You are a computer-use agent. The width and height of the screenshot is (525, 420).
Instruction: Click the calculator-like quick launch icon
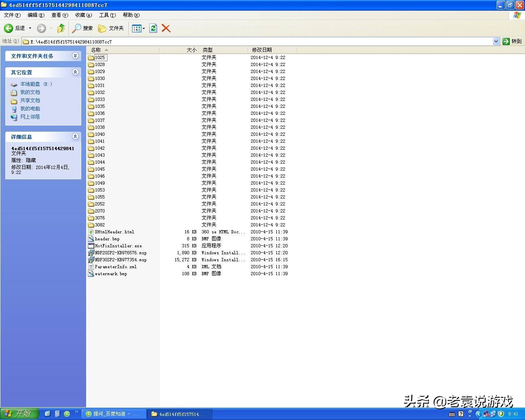click(x=57, y=414)
